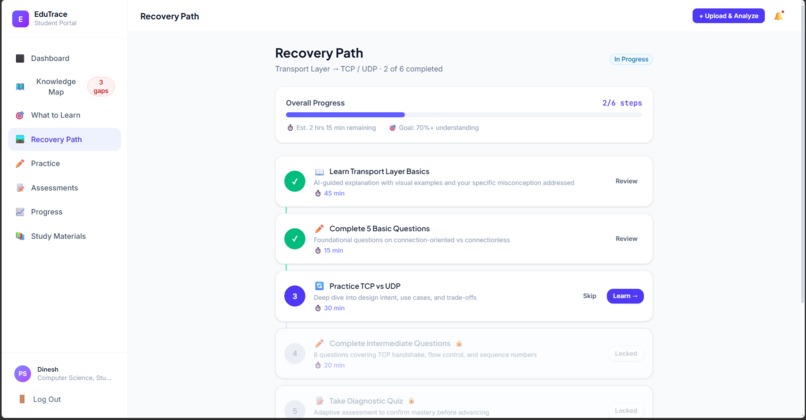
Task: Review Learn Transport Layer Basics step
Action: tap(626, 181)
